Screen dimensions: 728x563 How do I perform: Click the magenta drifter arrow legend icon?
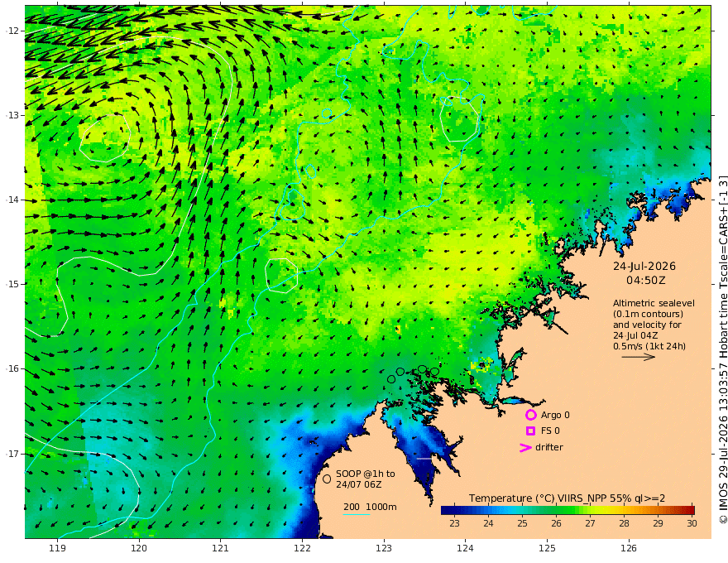point(525,448)
